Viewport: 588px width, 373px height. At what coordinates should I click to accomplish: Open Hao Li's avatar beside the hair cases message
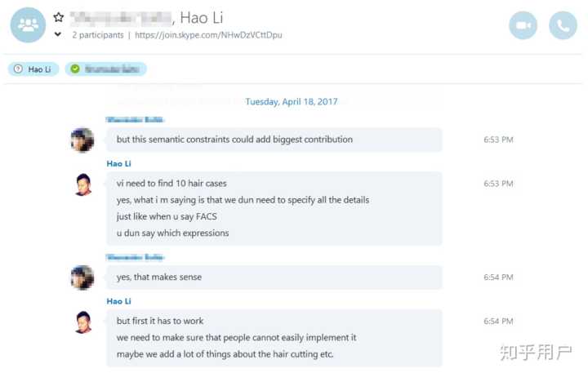(x=82, y=184)
